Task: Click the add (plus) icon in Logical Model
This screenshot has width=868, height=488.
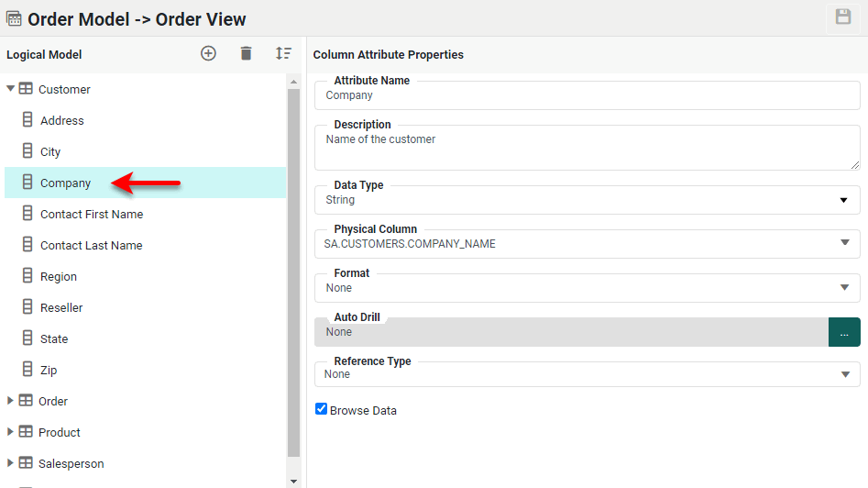Action: pyautogui.click(x=208, y=54)
